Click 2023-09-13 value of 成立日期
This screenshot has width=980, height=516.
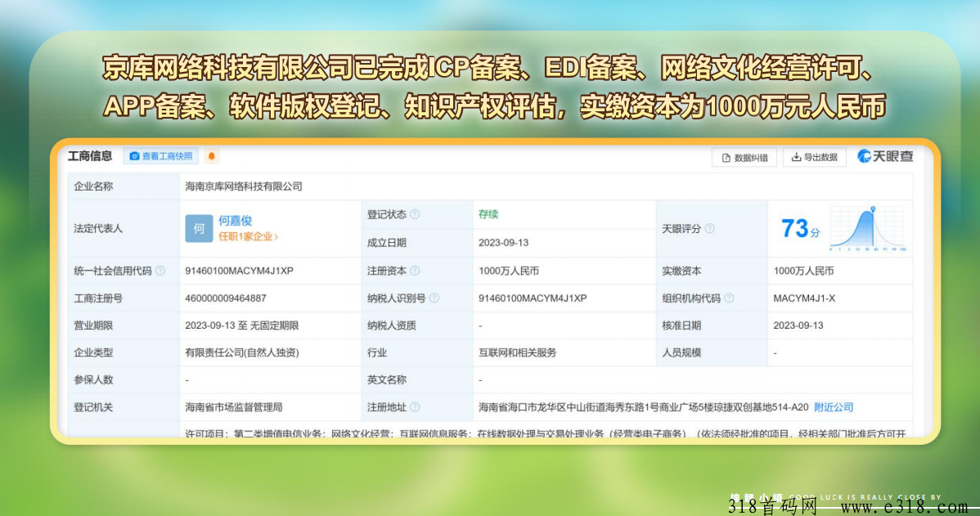point(504,242)
